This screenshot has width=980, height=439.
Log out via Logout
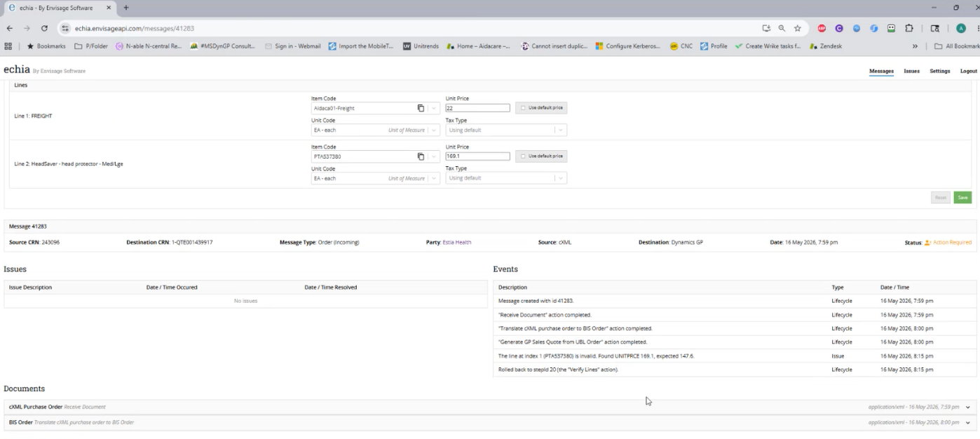pyautogui.click(x=968, y=71)
